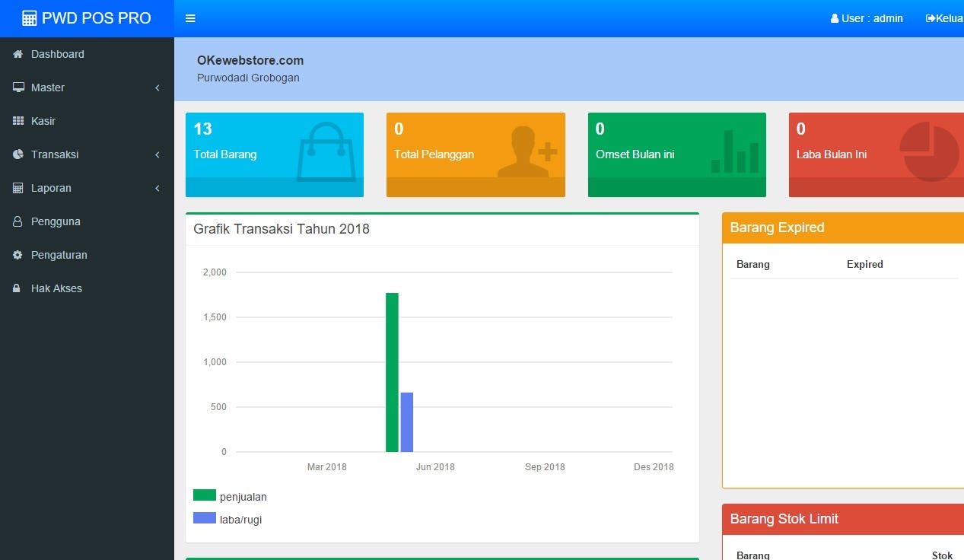964x560 pixels.
Task: Click the pie chart icon in Laba card
Action: click(x=929, y=153)
